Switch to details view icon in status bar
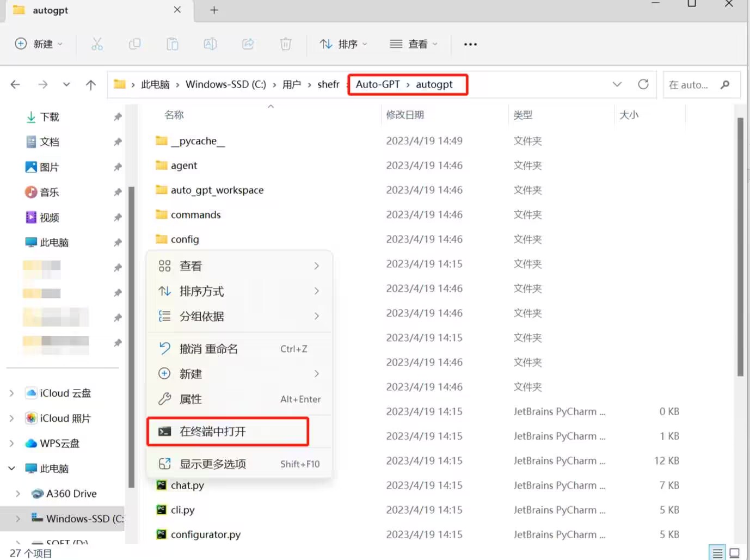The height and width of the screenshot is (560, 750). click(x=718, y=553)
